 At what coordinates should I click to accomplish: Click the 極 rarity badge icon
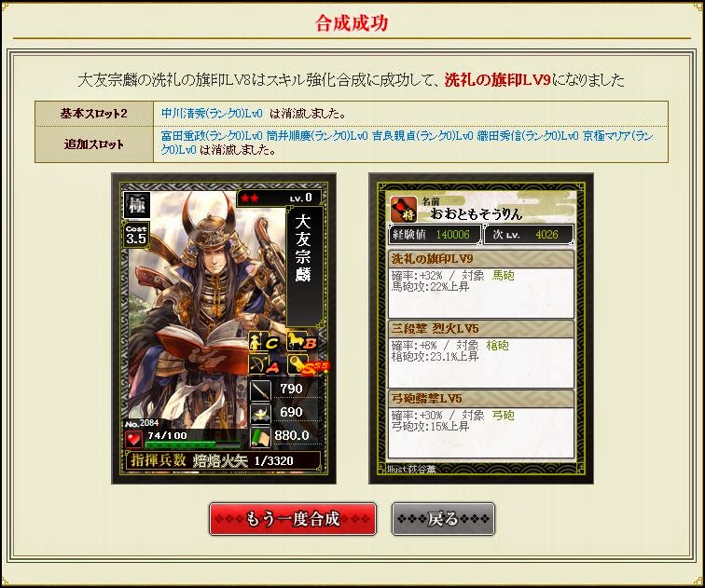tap(137, 205)
